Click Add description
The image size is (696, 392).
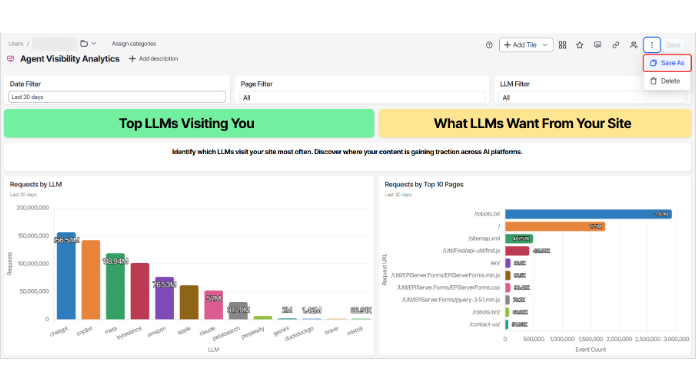(x=158, y=59)
